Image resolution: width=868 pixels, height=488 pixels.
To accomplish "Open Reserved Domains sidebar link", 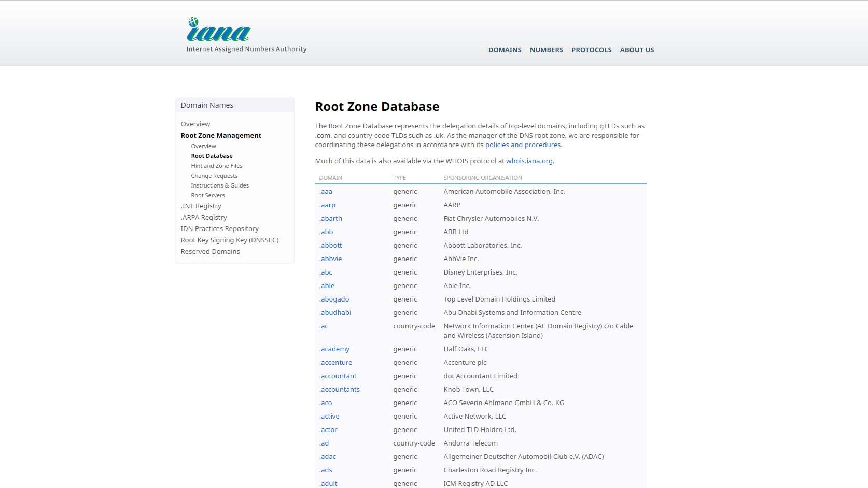I will click(210, 252).
